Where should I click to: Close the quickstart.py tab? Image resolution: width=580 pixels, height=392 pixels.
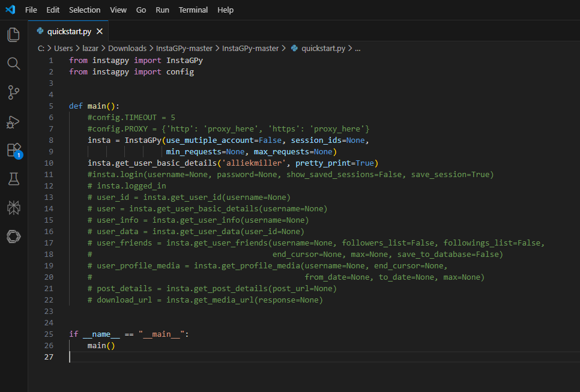(x=100, y=31)
